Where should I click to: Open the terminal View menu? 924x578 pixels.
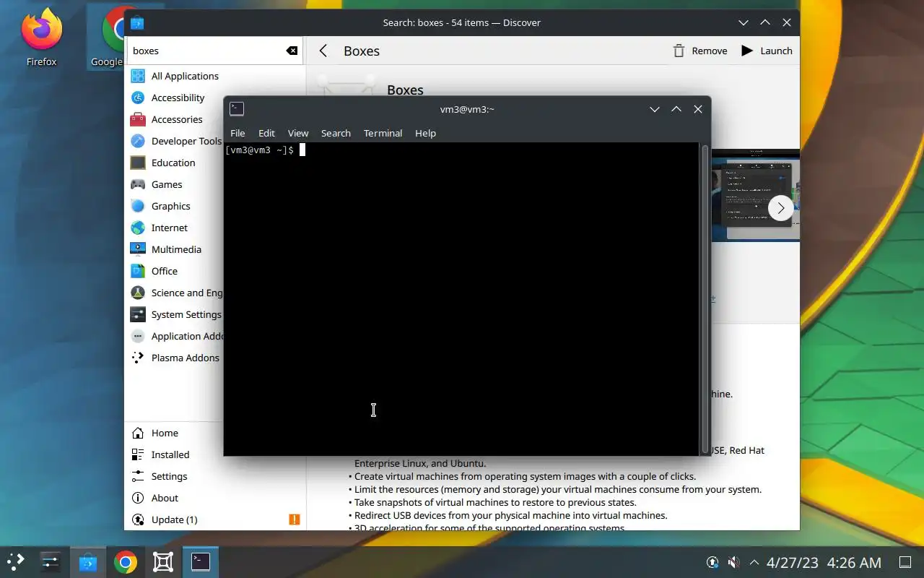[298, 133]
